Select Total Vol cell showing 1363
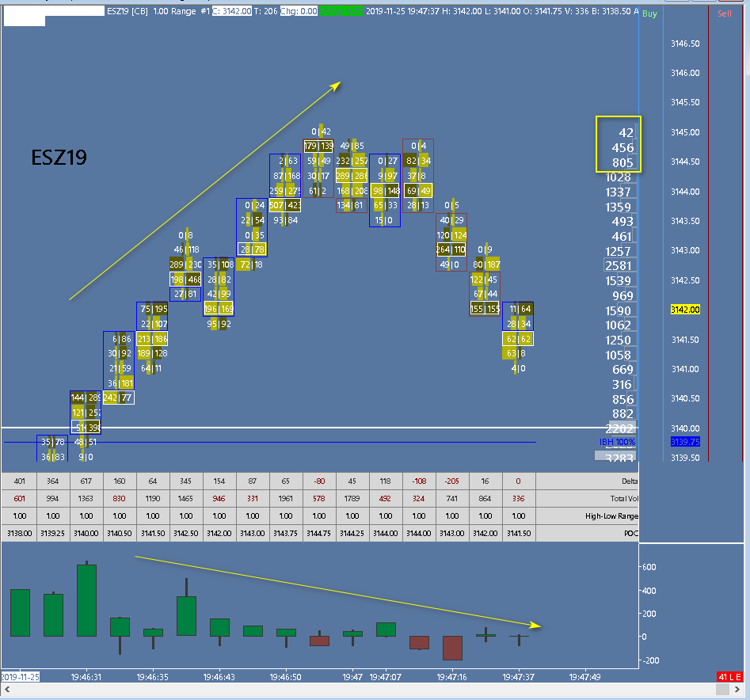This screenshot has height=700, width=750. point(86,498)
